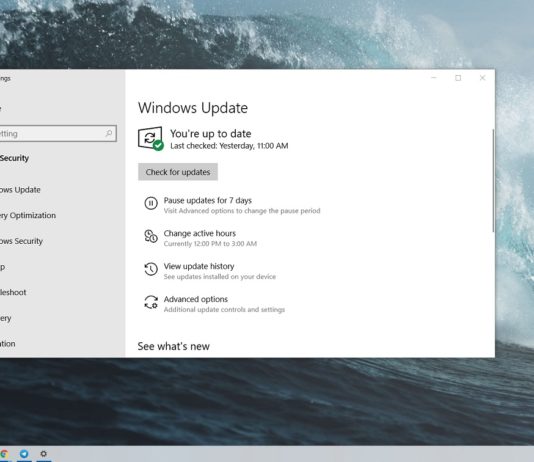
Task: Maximize the Settings window
Action: (x=458, y=78)
